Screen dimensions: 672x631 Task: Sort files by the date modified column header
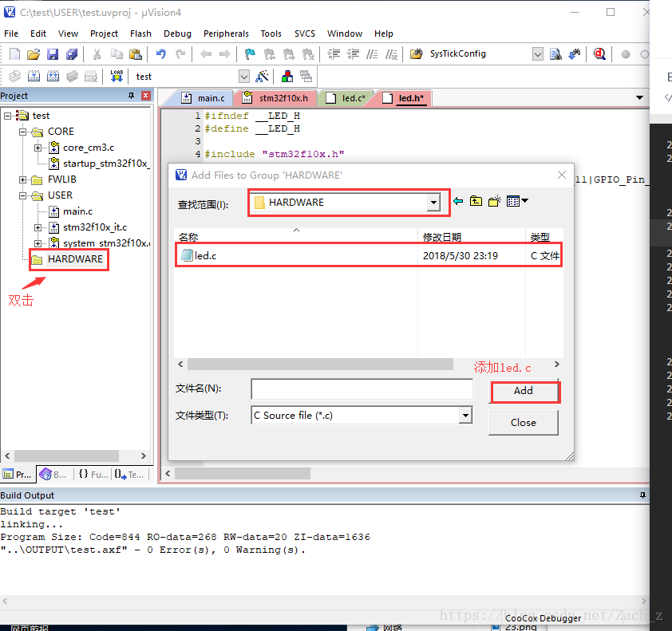[442, 237]
